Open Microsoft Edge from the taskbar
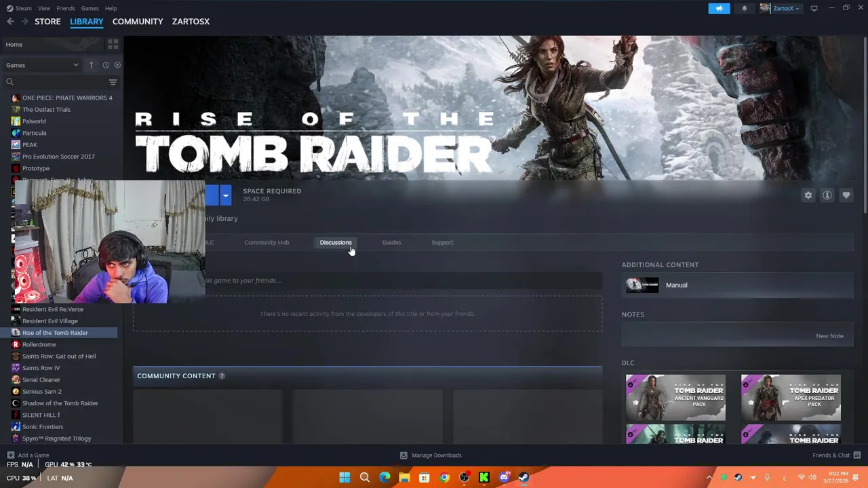 [384, 478]
